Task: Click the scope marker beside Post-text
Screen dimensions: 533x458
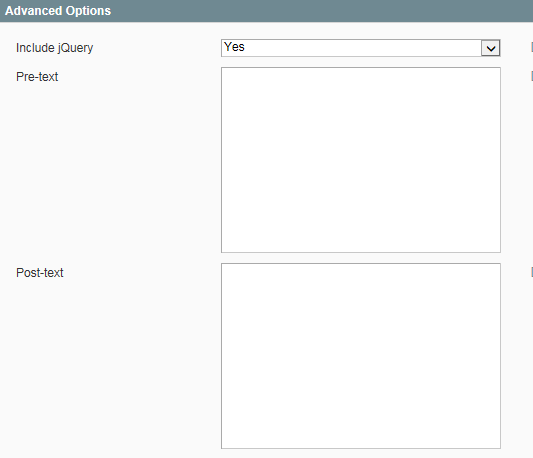Action: coord(532,272)
